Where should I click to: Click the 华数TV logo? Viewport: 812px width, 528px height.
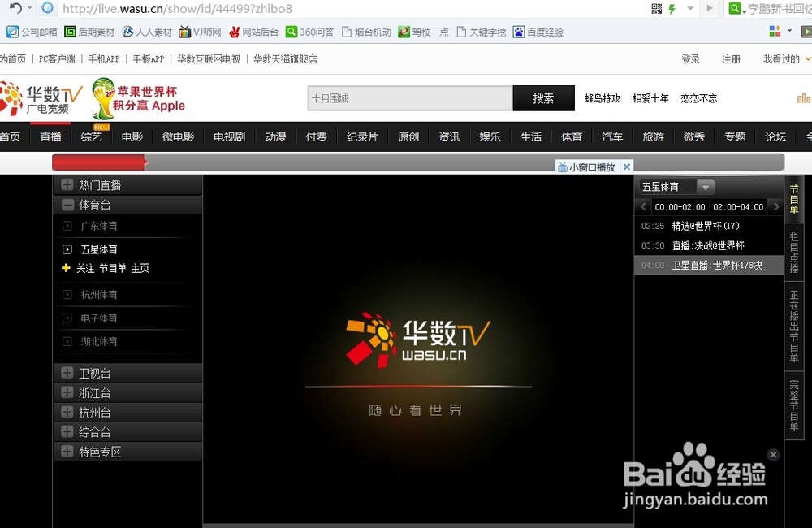point(41,98)
